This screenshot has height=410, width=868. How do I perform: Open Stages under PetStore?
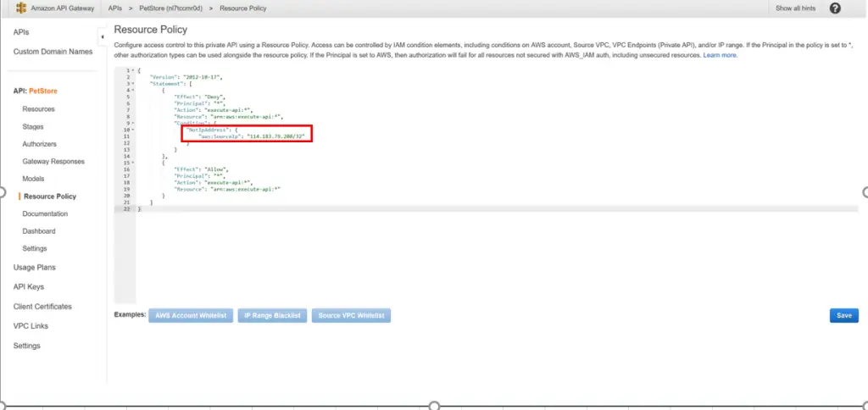tap(33, 127)
